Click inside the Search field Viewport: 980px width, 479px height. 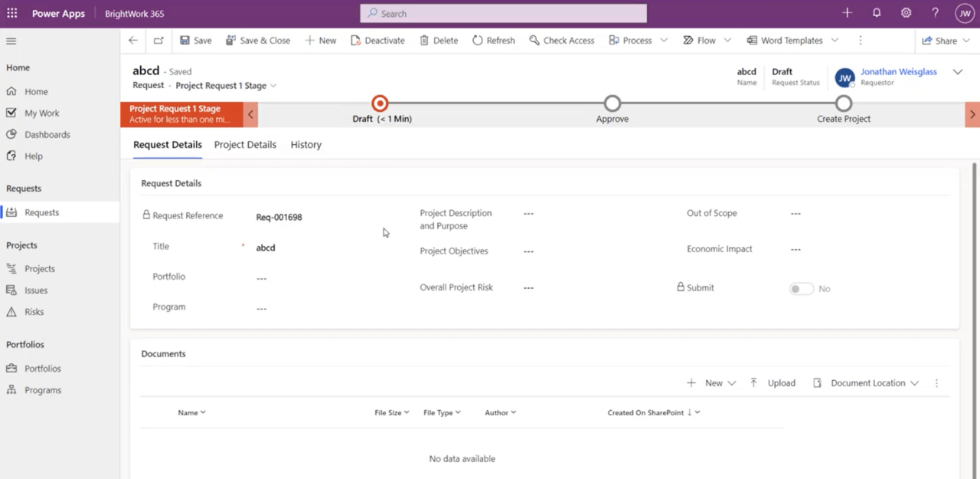[x=503, y=13]
